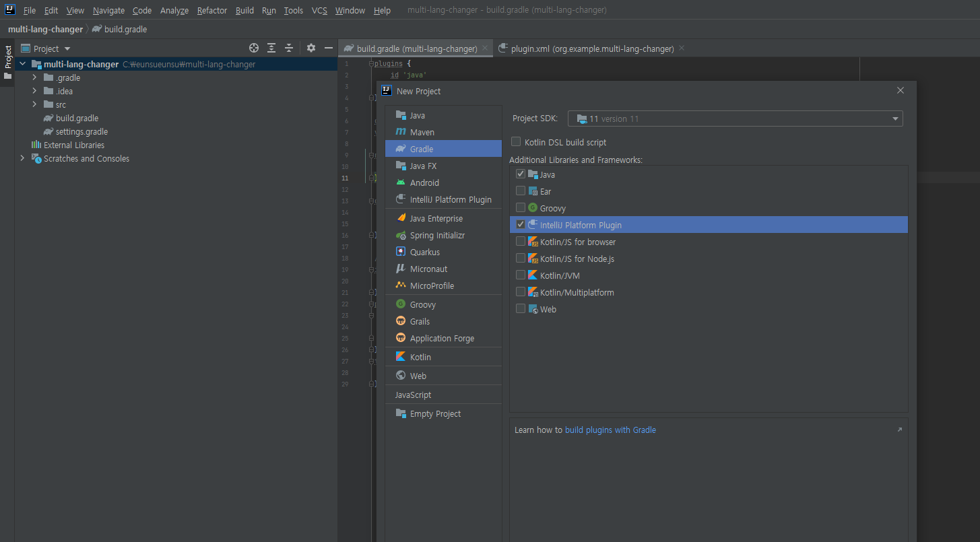Enable Kotlin/JS for Node.js checkbox
This screenshot has width=980, height=542.
[x=520, y=258]
